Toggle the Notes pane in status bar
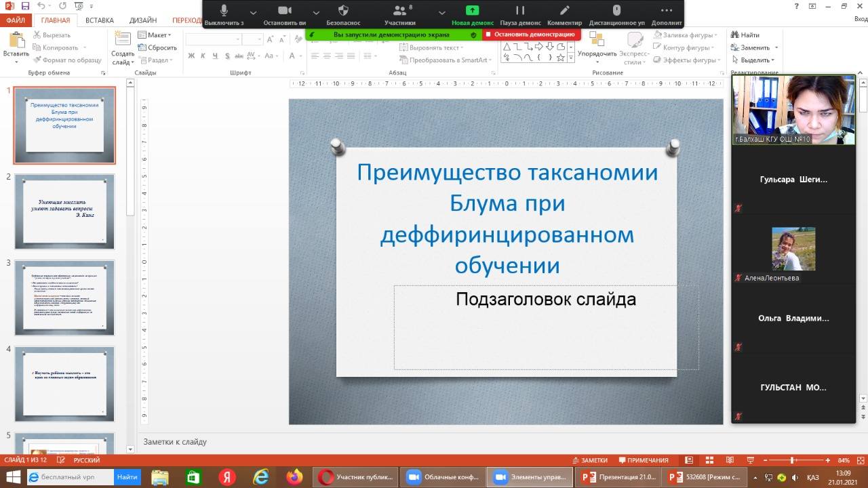Viewport: 868px width, 488px height. pyautogui.click(x=589, y=460)
